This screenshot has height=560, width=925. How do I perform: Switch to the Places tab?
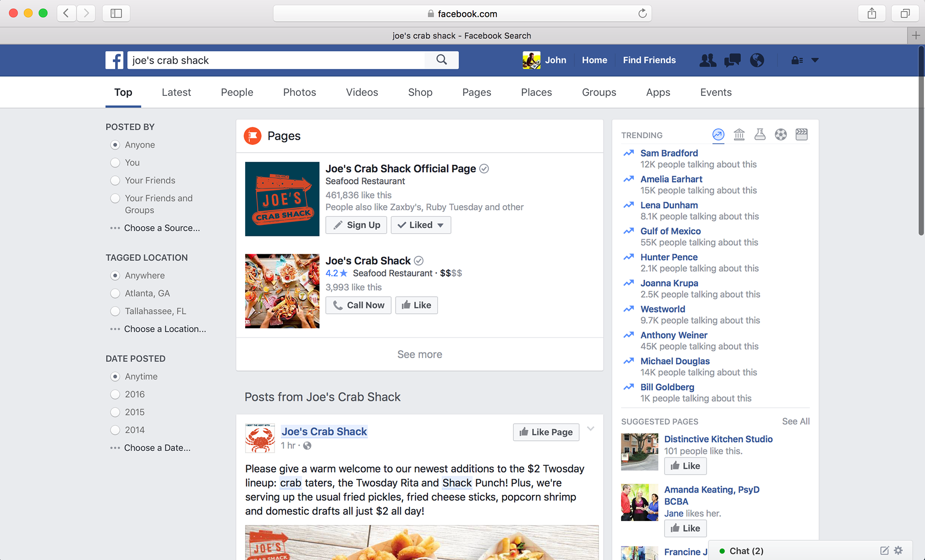coord(537,92)
